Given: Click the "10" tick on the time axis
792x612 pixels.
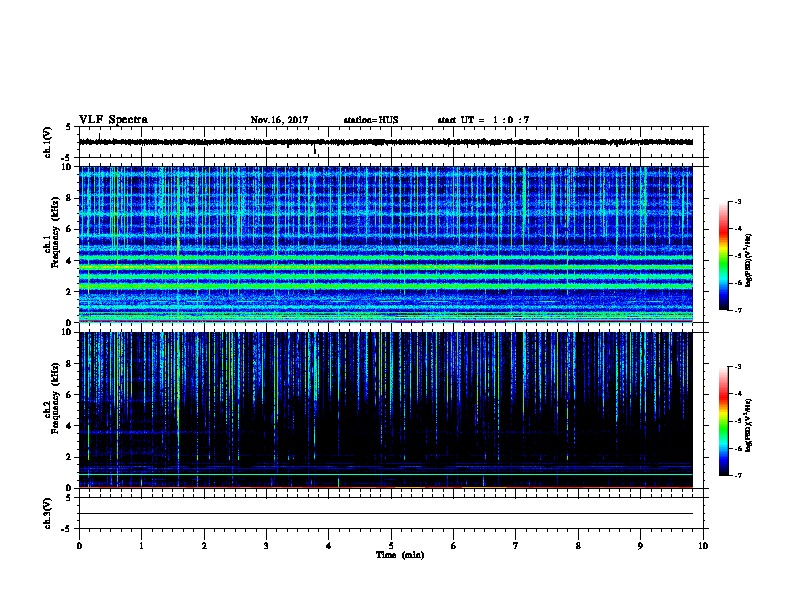Looking at the screenshot, I should point(703,546).
